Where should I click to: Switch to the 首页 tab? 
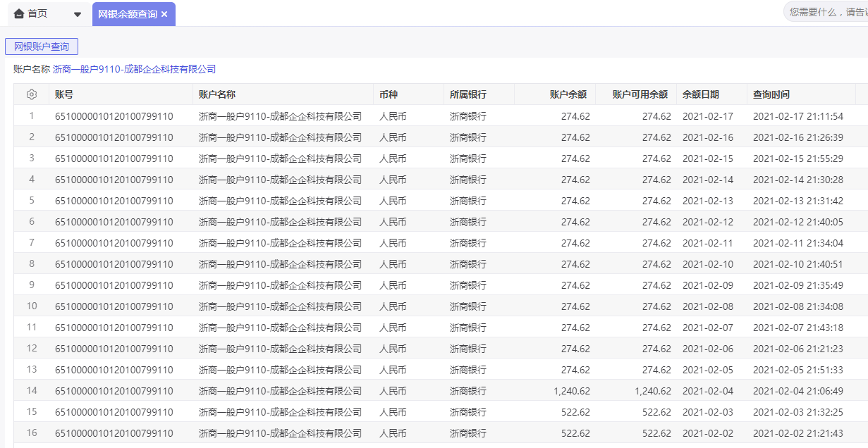[32, 13]
